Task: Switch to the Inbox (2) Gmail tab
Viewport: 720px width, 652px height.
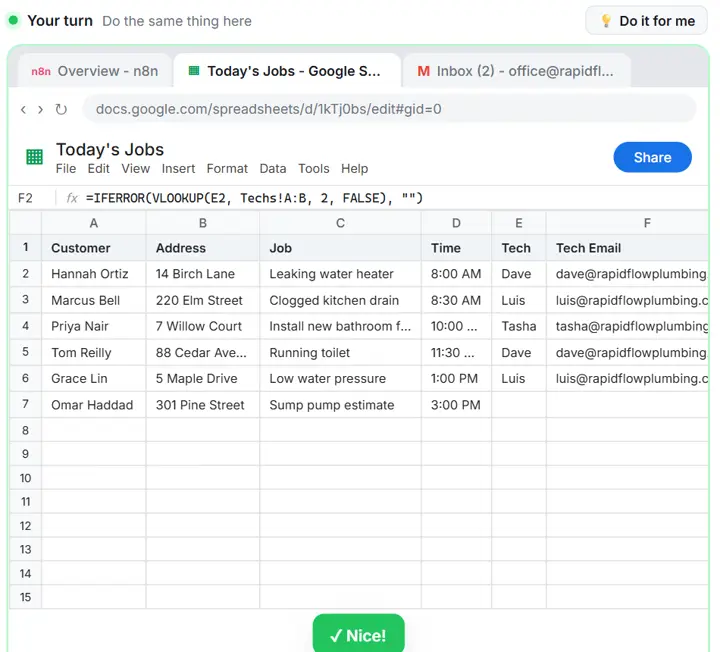Action: tap(516, 71)
